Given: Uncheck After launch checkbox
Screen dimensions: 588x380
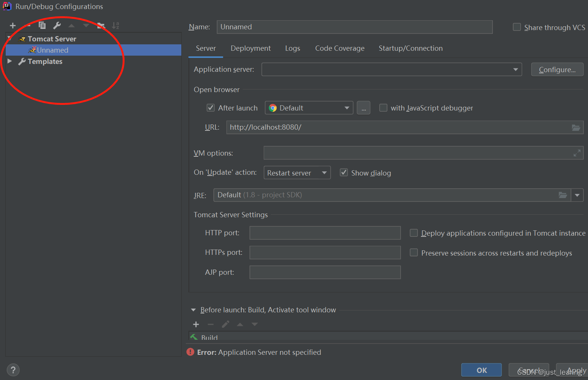Looking at the screenshot, I should (x=211, y=108).
